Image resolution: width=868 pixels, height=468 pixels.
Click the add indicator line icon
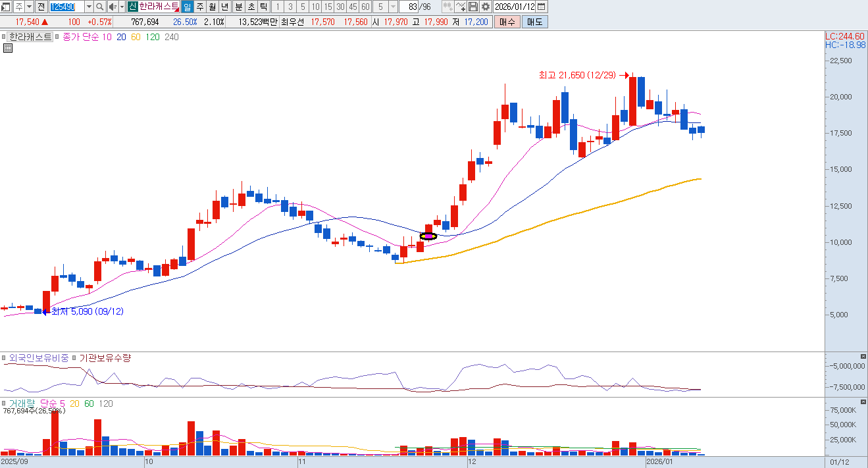point(461,7)
